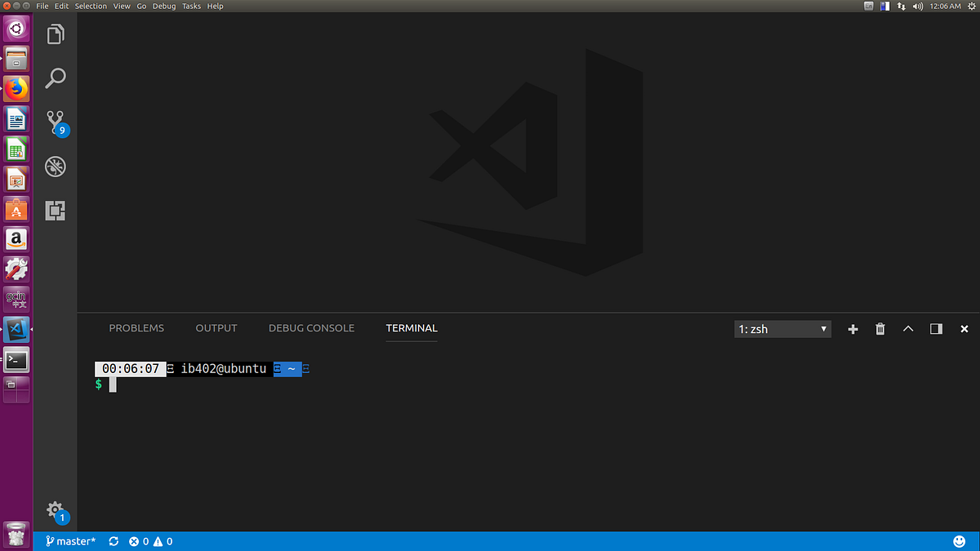The width and height of the screenshot is (980, 551).
Task: Launch Firefox from the Ubuntu launcher
Action: click(x=16, y=89)
